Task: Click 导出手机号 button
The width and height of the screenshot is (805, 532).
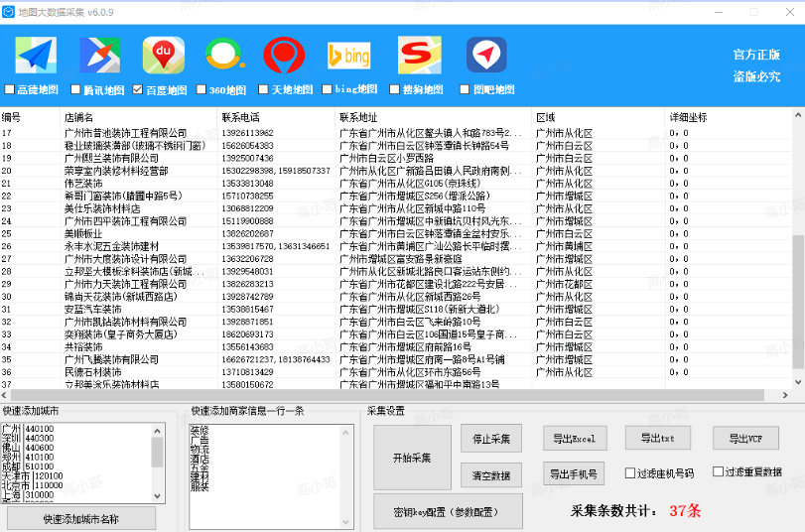Action: tap(574, 474)
